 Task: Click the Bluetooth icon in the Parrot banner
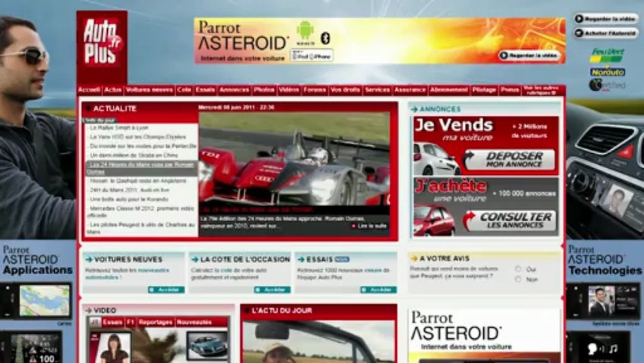tap(325, 38)
